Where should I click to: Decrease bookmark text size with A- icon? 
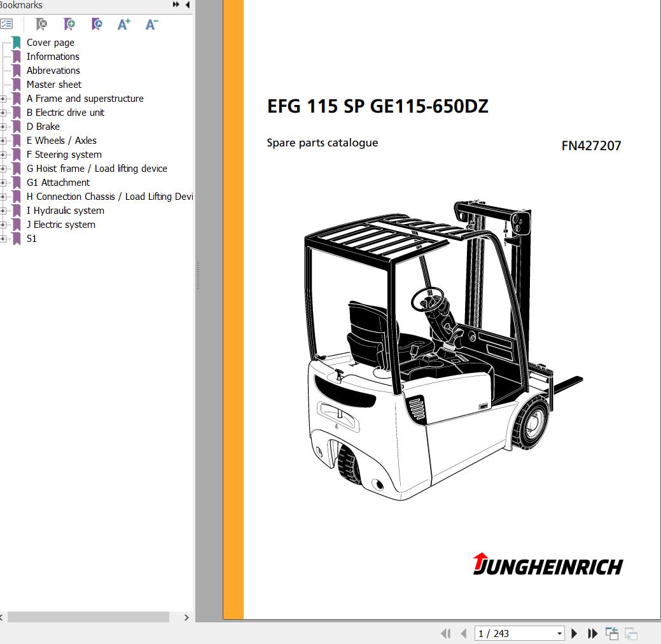(151, 24)
